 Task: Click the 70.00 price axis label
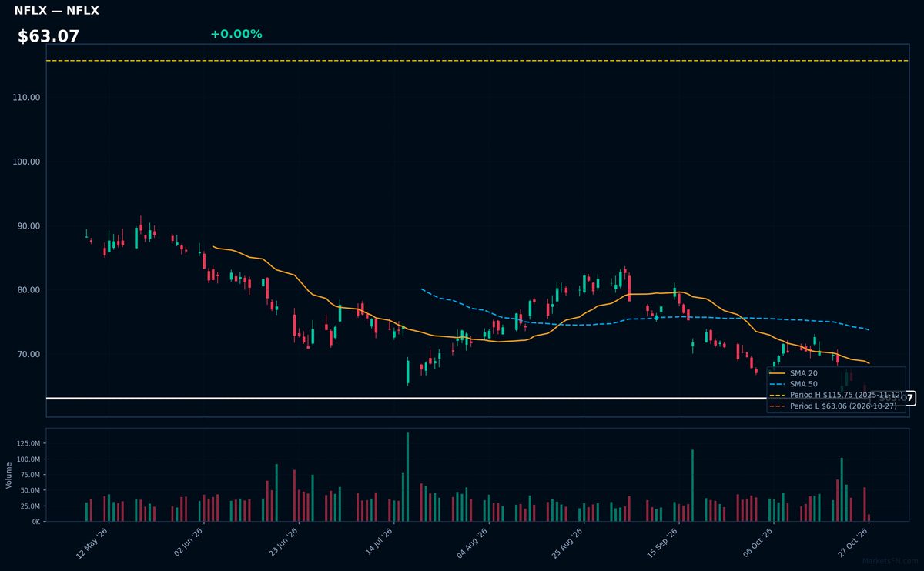pos(28,355)
